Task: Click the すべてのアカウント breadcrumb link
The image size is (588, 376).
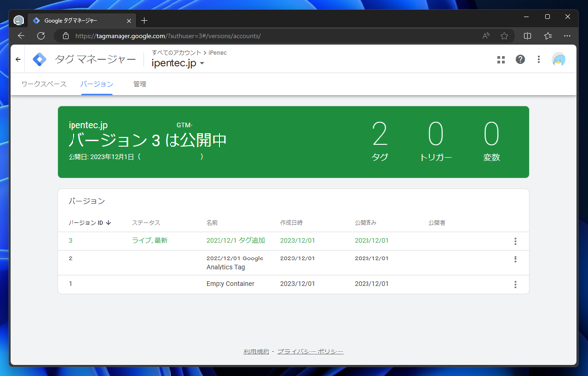Action: 176,53
